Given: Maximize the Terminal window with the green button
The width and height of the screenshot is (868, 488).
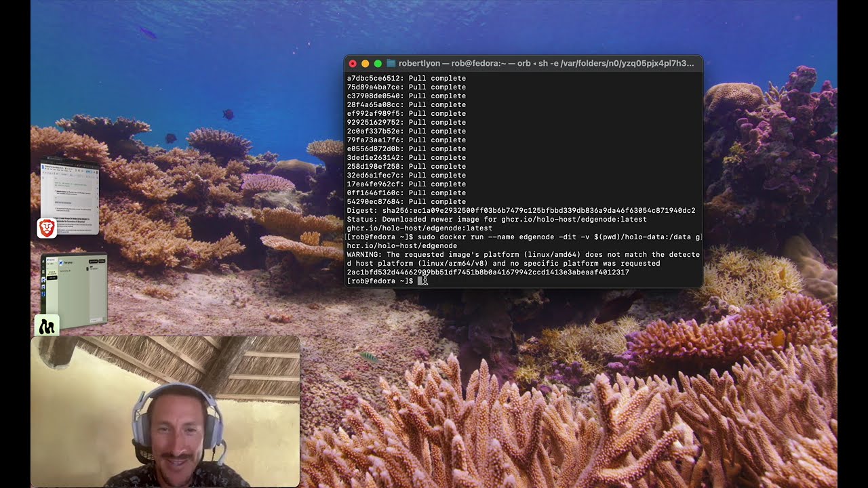Looking at the screenshot, I should [x=378, y=63].
